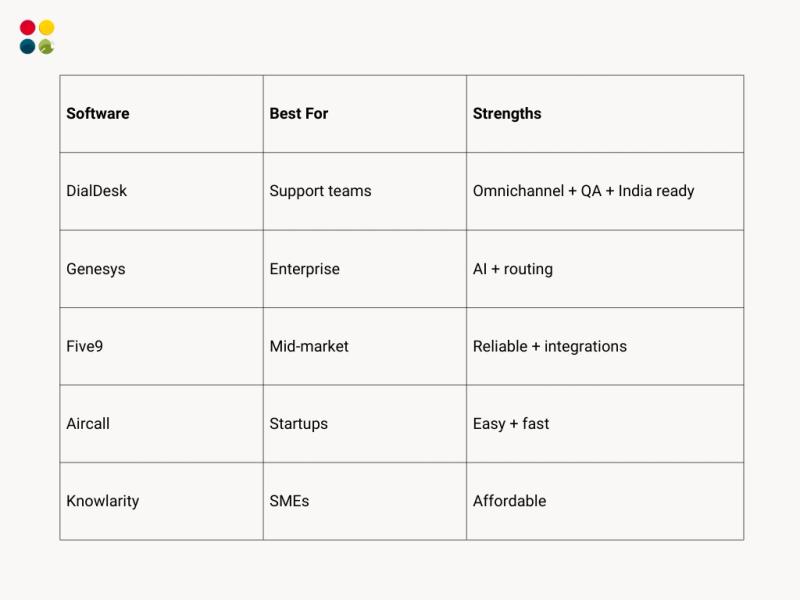Click the green logo dot
Viewport: 800px width, 600px height.
46,46
